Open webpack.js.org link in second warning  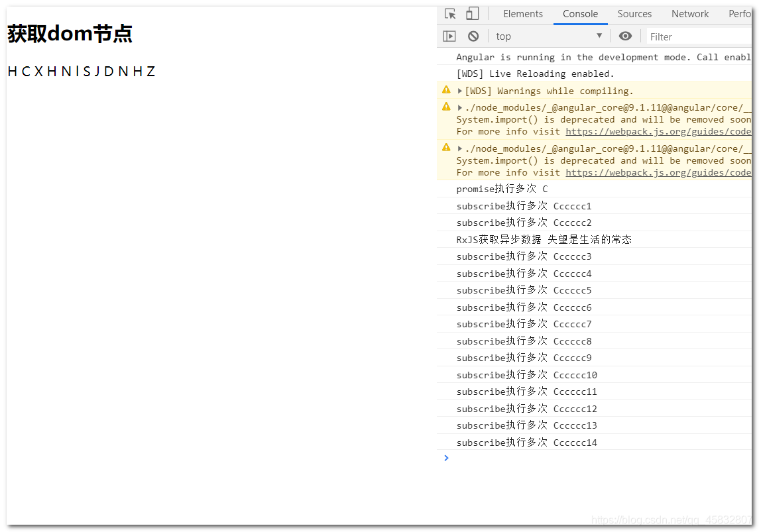point(658,173)
